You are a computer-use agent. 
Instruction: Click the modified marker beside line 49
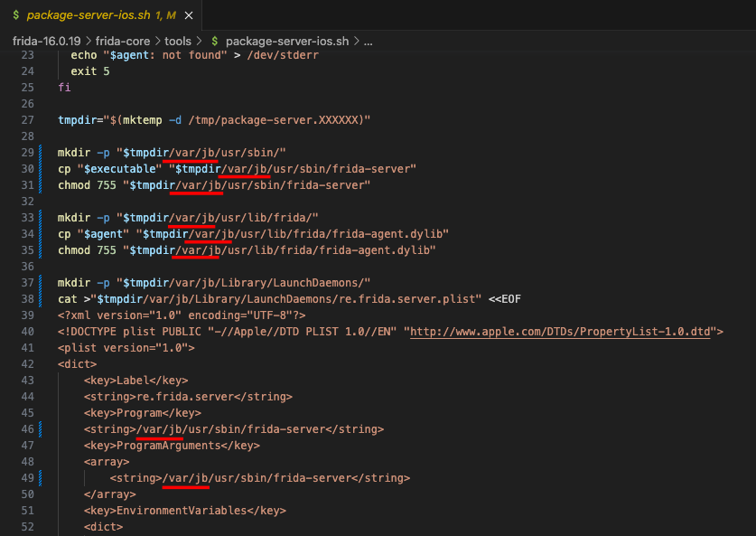(x=40, y=478)
